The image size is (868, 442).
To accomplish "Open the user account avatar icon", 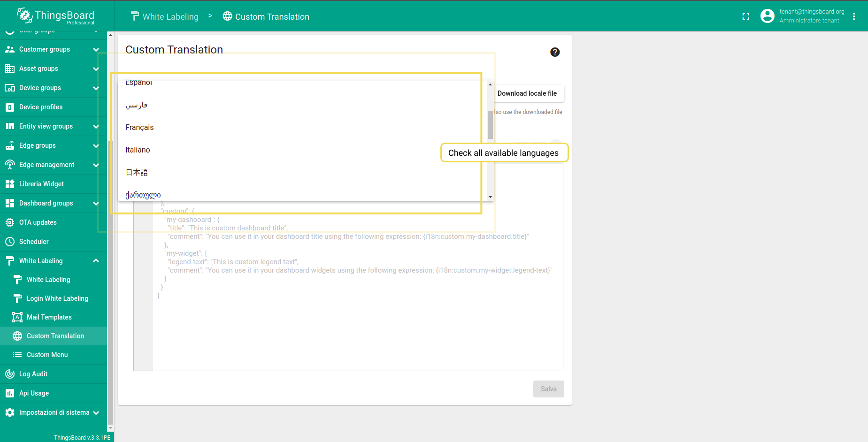I will (x=767, y=16).
